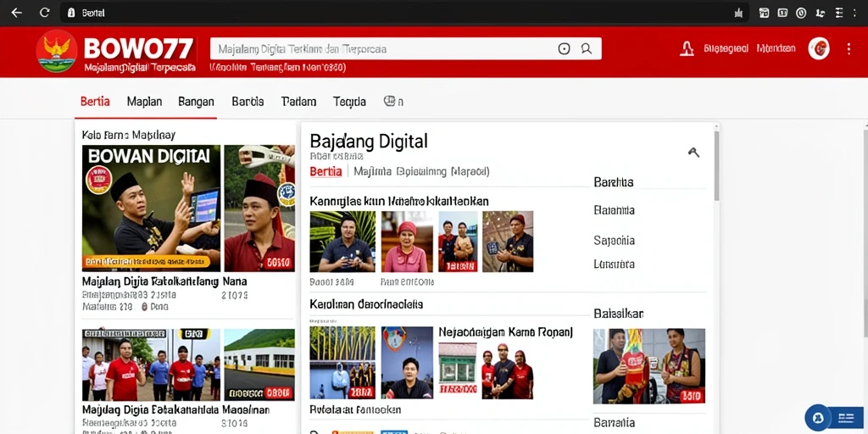Open the bamboo stalks thumbnail
This screenshot has width=868, height=434.
click(x=342, y=363)
